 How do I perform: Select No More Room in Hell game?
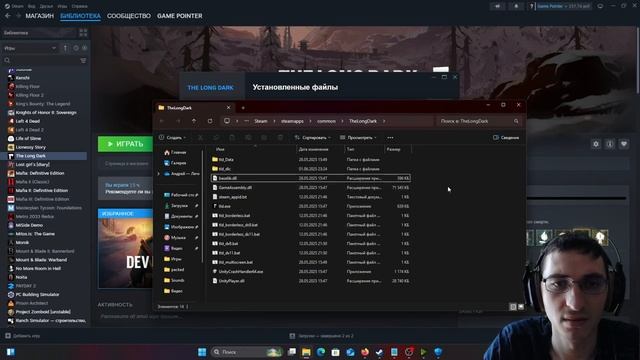38,268
